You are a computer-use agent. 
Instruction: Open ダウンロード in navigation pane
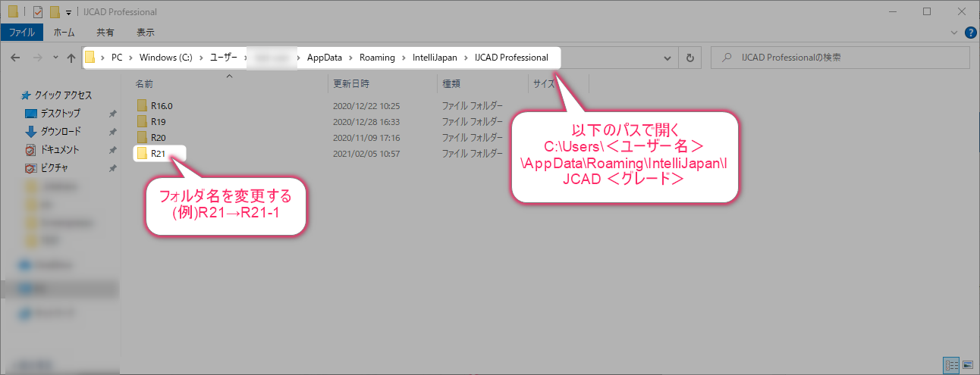60,132
